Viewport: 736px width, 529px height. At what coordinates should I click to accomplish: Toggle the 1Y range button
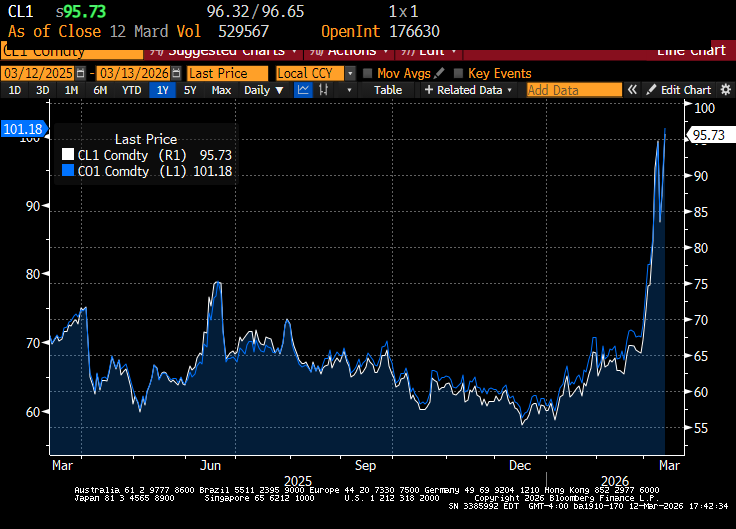point(162,90)
